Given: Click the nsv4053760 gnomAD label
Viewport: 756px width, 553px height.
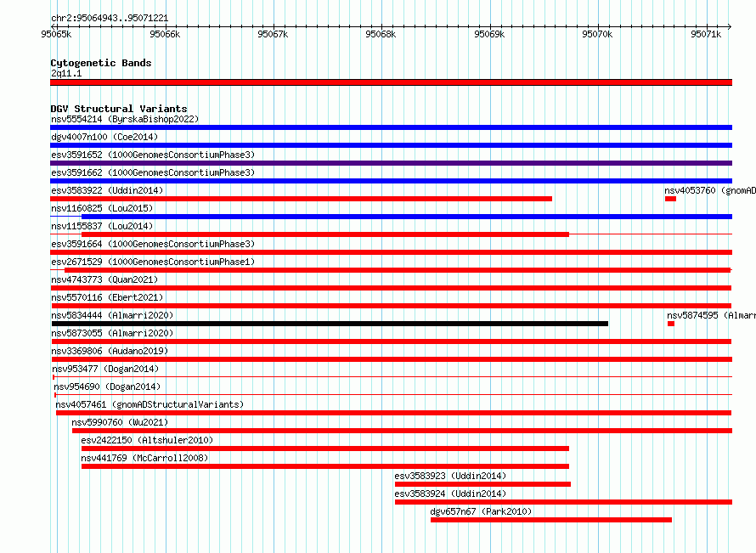Looking at the screenshot, I should [x=710, y=190].
